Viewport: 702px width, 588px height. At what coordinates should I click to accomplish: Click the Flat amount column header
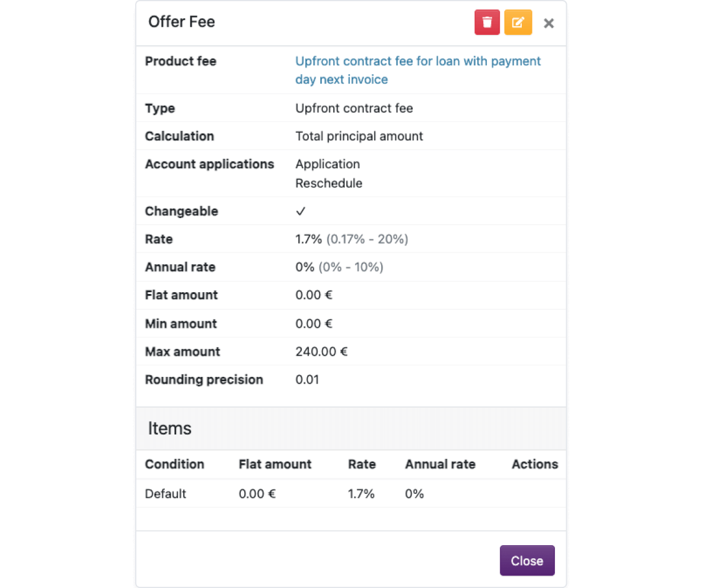coord(275,464)
